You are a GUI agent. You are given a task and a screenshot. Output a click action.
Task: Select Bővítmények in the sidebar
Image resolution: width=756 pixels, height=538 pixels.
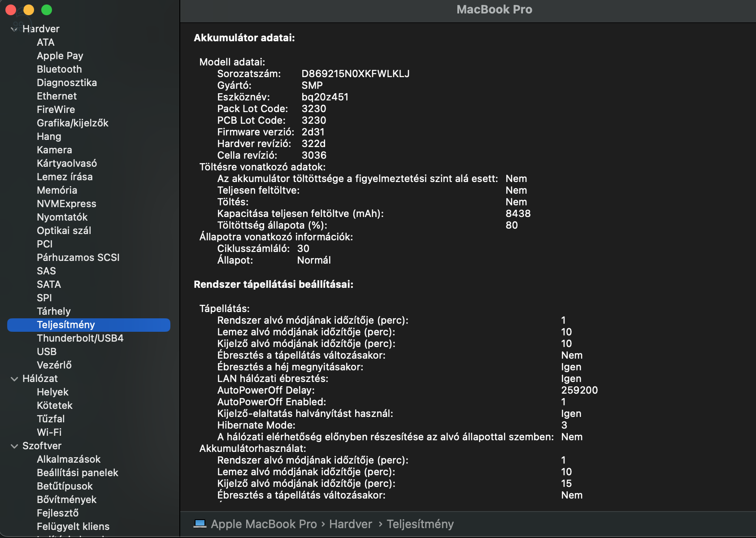pos(67,499)
